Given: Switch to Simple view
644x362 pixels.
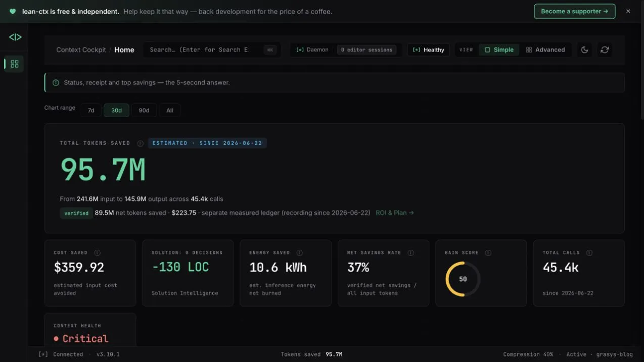Looking at the screenshot, I should pos(499,49).
